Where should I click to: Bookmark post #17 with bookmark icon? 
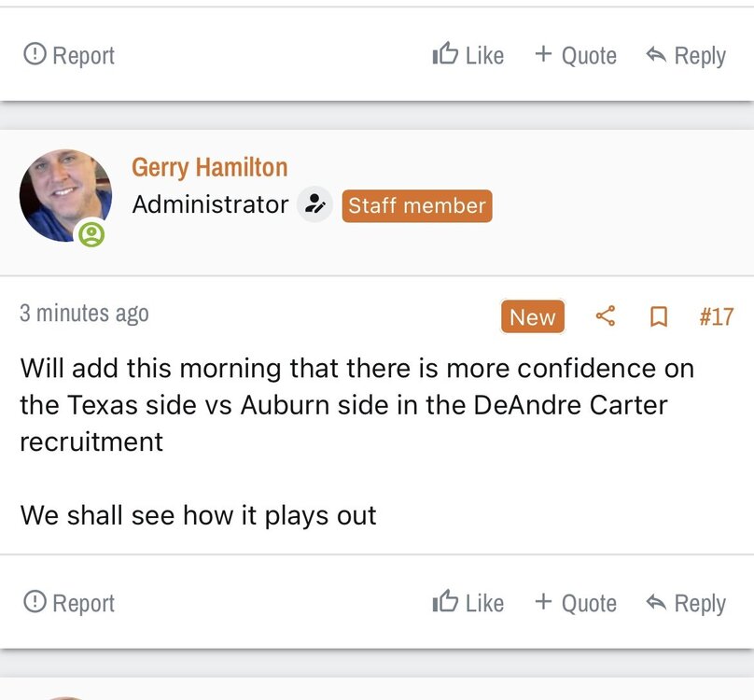(x=658, y=317)
